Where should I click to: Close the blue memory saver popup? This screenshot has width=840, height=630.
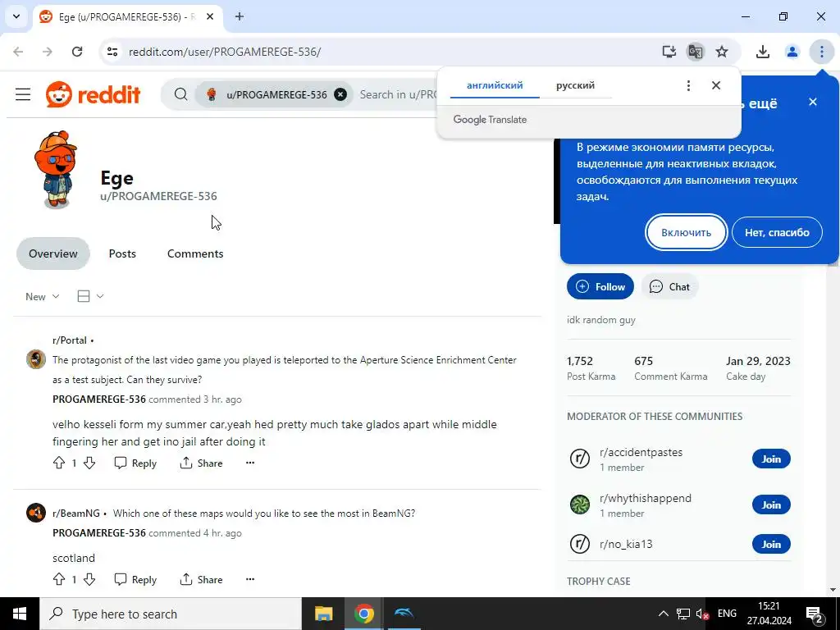(x=813, y=102)
